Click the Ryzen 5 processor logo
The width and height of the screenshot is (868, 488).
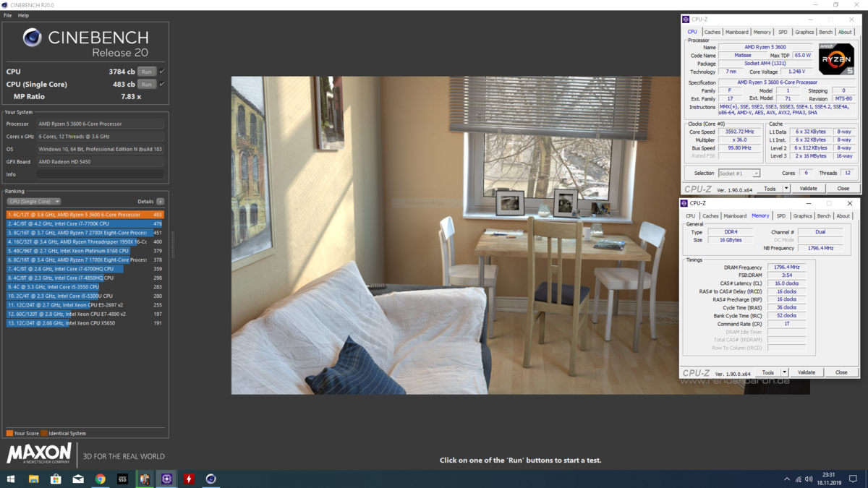point(836,59)
